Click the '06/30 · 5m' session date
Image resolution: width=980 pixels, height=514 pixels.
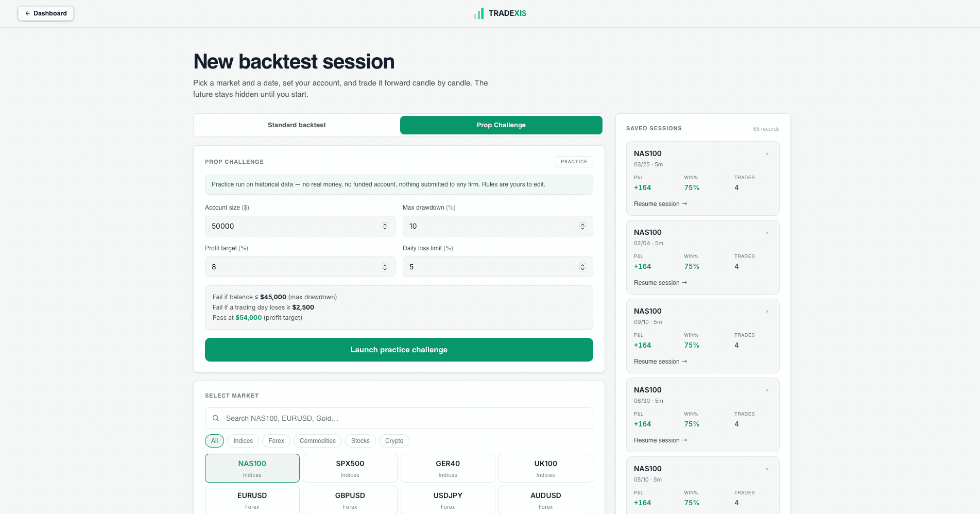(648, 401)
